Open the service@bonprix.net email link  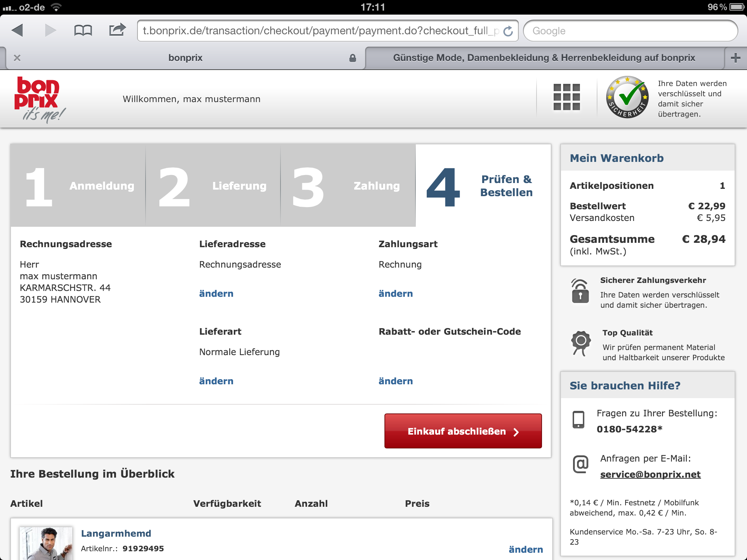pos(650,474)
